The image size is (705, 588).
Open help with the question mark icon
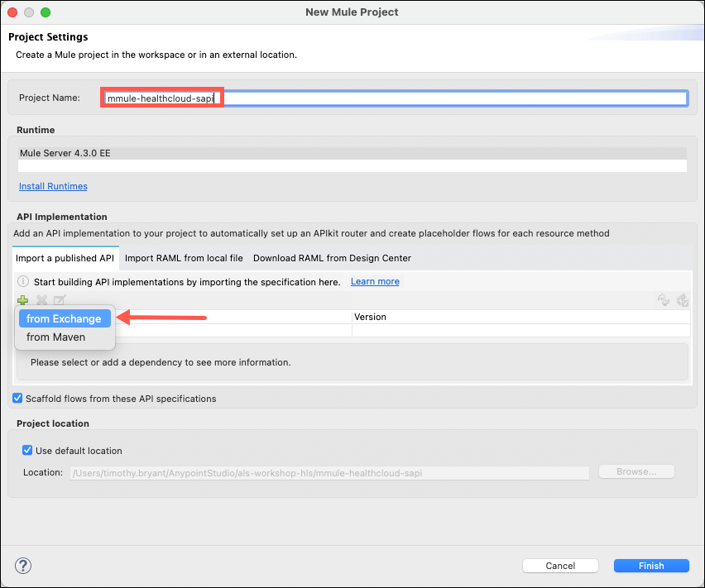(x=23, y=566)
